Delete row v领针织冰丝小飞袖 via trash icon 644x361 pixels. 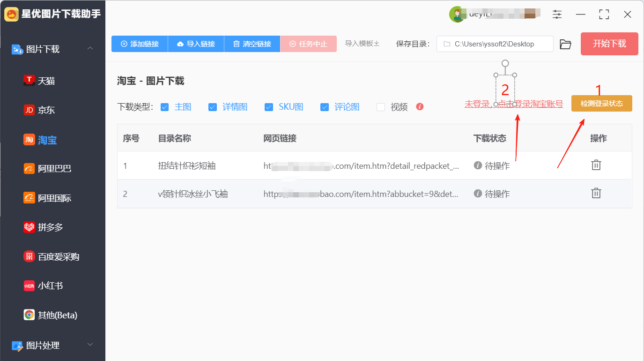(596, 193)
